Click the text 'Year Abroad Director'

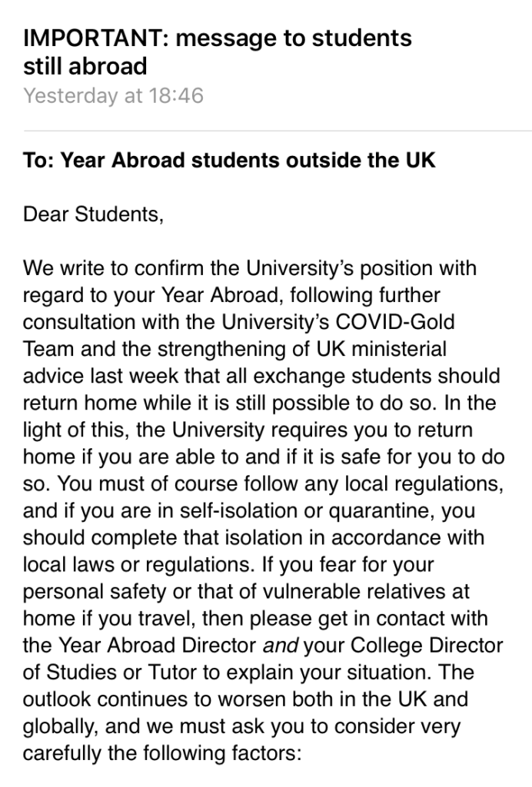(158, 646)
